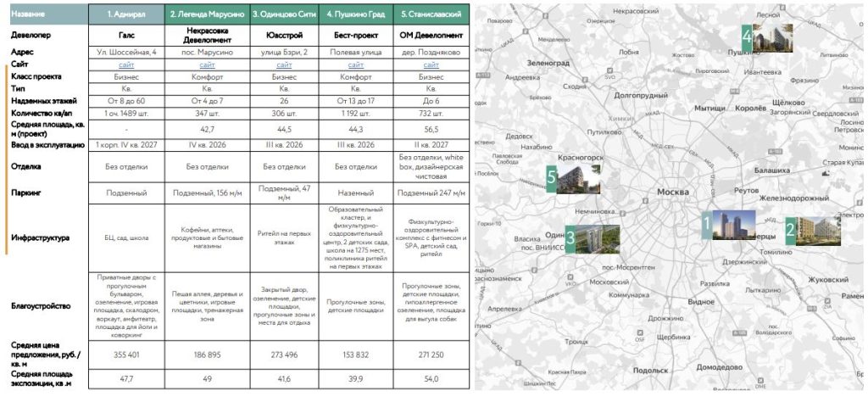Click the floors cell 'От 13 до 17'
This screenshot has height=402, width=868.
[355, 101]
